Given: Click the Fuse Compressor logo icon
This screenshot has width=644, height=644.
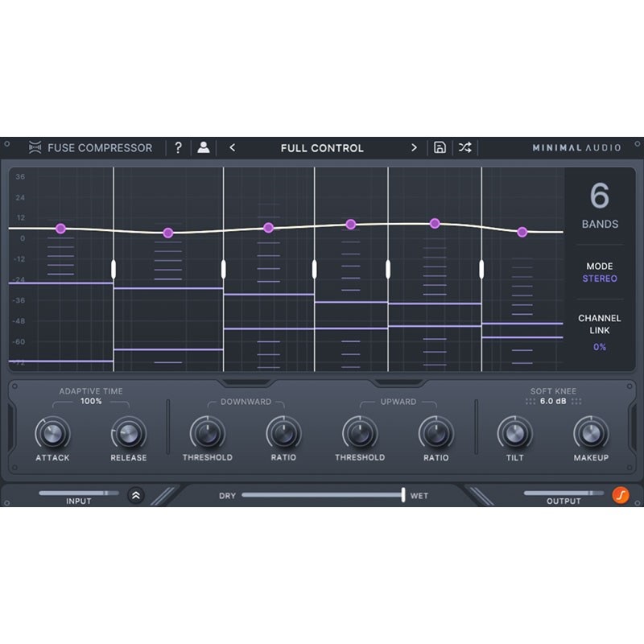Looking at the screenshot, I should point(35,147).
